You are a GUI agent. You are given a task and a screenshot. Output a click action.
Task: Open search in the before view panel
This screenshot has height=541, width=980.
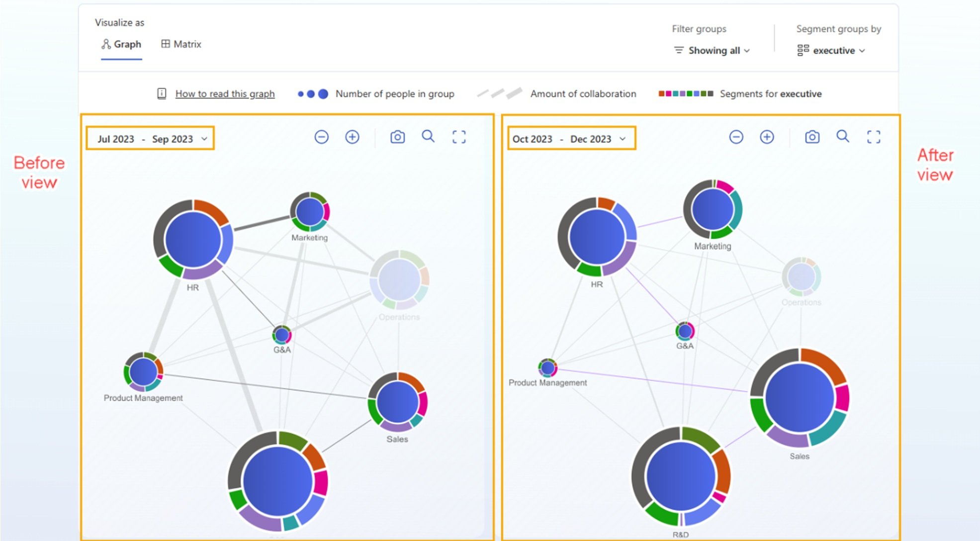[428, 137]
